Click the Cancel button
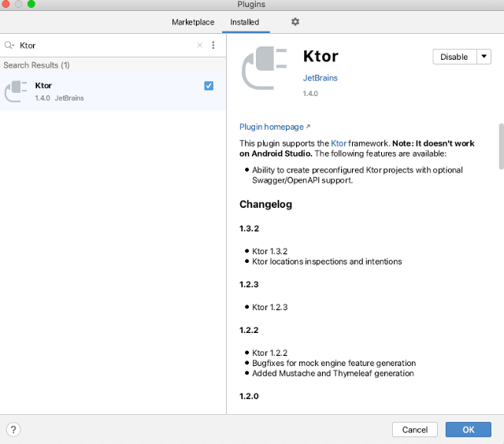 point(415,430)
